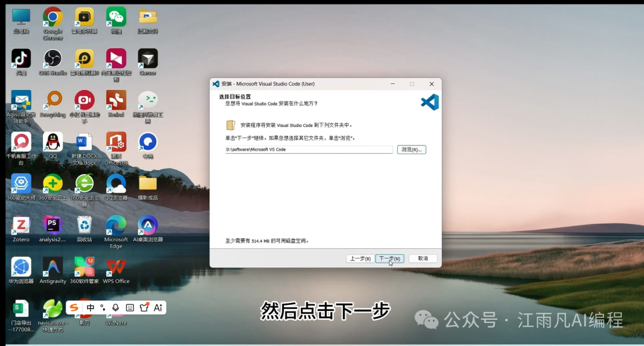Viewport: 644px width, 346px height.
Task: Click the 浏览(R)... browse button
Action: pos(411,149)
